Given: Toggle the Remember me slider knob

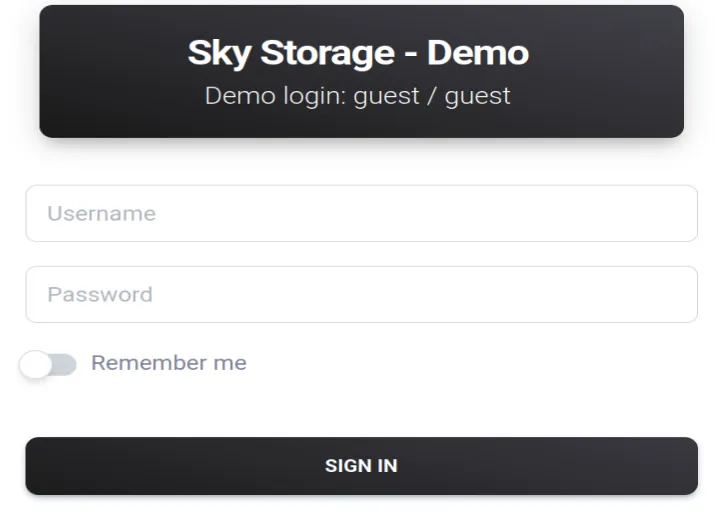Looking at the screenshot, I should (36, 365).
